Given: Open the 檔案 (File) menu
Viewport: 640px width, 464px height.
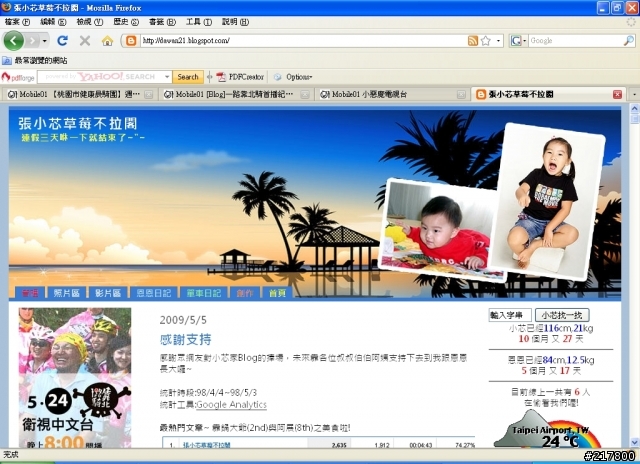Looking at the screenshot, I should [18, 22].
